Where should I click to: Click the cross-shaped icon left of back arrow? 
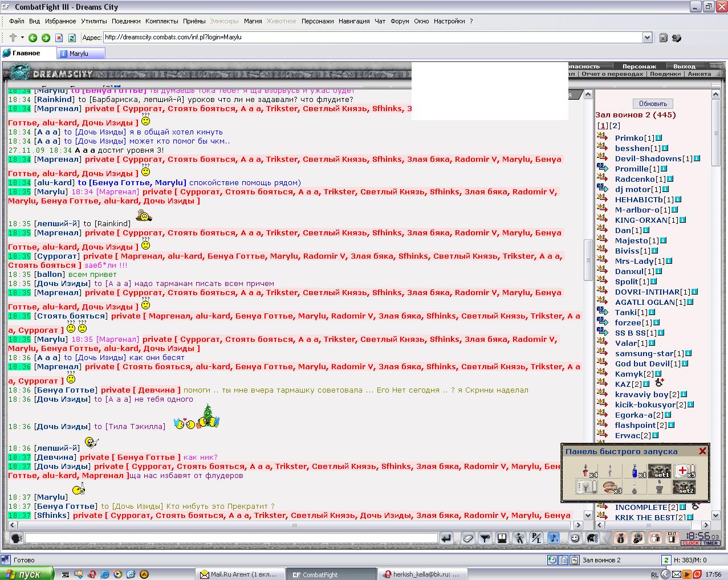pos(13,38)
